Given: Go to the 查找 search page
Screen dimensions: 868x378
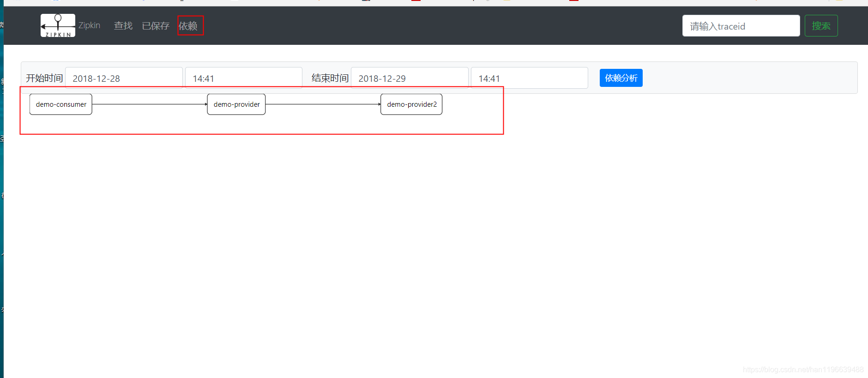Looking at the screenshot, I should click(x=123, y=26).
